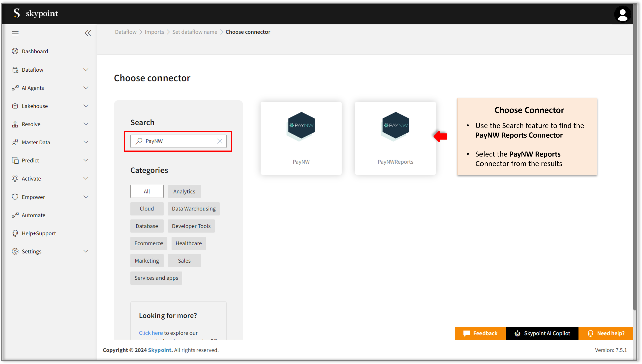The width and height of the screenshot is (642, 364).
Task: Open the Skypoint AI Copilot button
Action: point(542,333)
